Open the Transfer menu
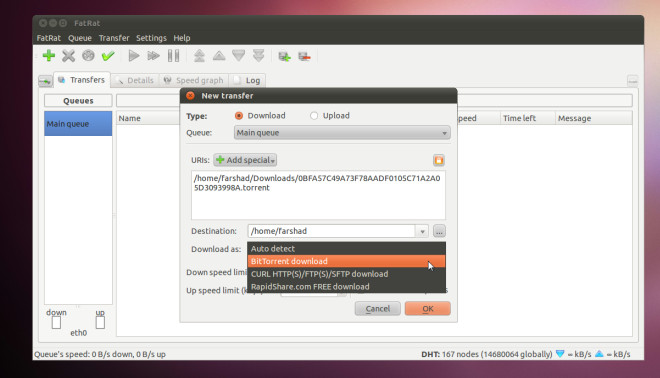 tap(114, 38)
